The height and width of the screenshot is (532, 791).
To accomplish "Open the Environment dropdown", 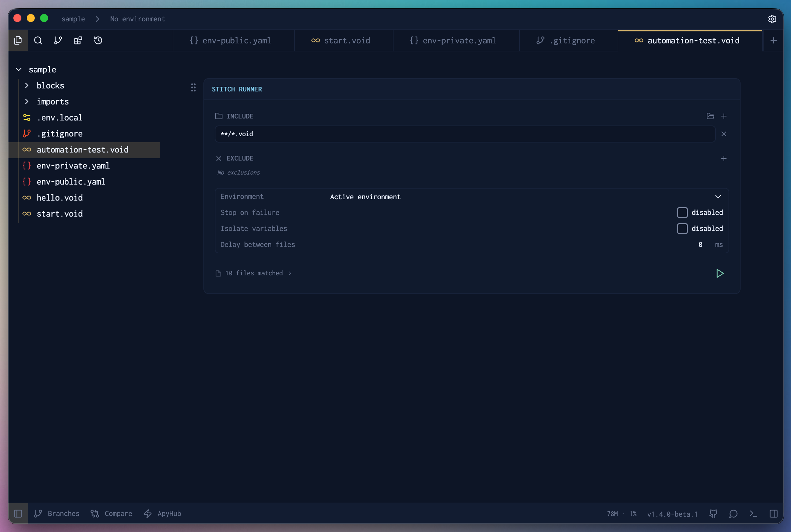I will tap(524, 197).
